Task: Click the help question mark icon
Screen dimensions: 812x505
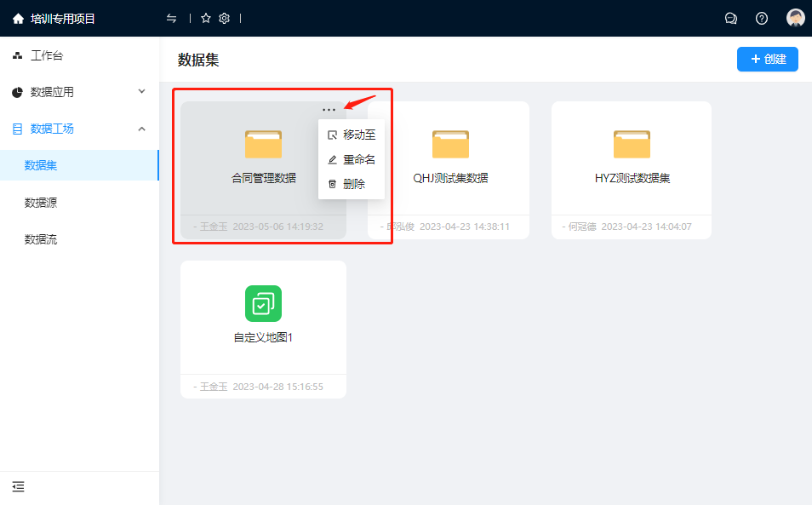Action: coord(762,18)
